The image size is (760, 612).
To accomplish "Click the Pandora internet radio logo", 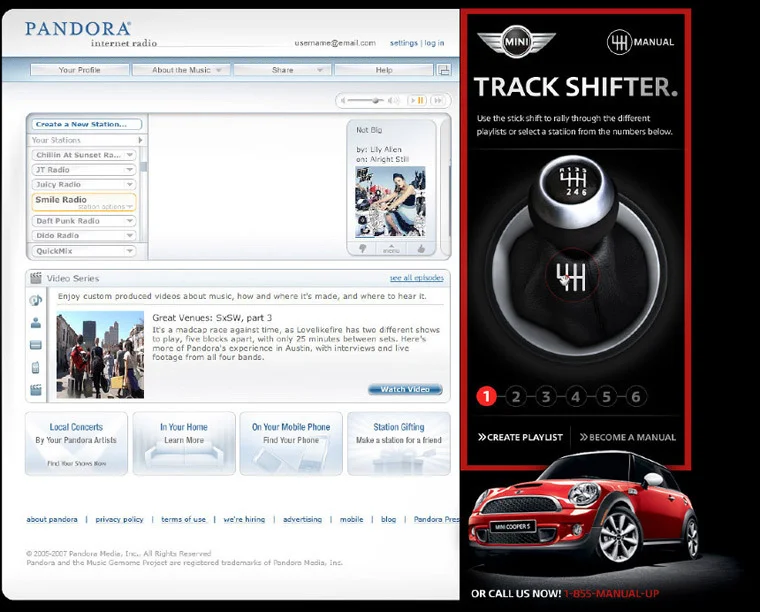I will [91, 34].
